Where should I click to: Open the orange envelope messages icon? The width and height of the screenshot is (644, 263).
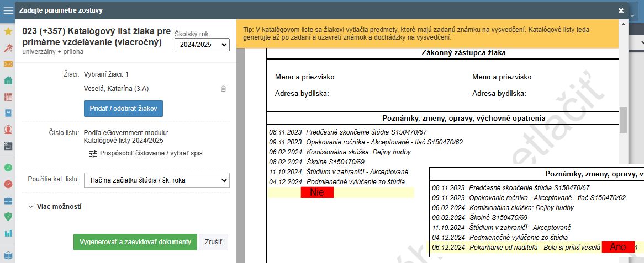8,64
